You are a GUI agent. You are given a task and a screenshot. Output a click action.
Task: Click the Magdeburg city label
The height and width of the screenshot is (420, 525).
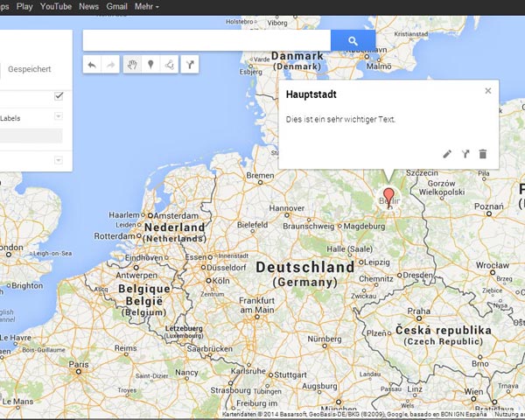pyautogui.click(x=364, y=227)
